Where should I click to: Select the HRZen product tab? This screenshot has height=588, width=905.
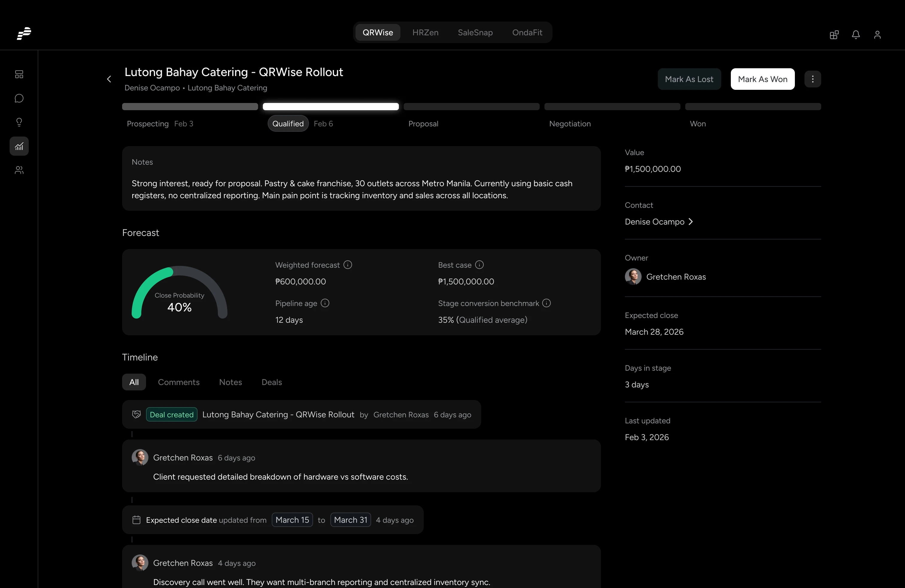pos(425,33)
